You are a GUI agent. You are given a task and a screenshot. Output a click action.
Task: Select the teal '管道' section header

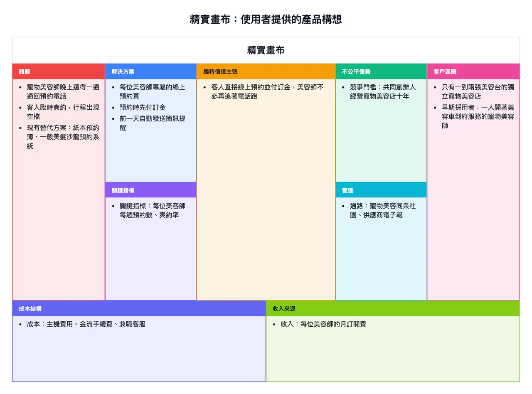click(x=381, y=190)
